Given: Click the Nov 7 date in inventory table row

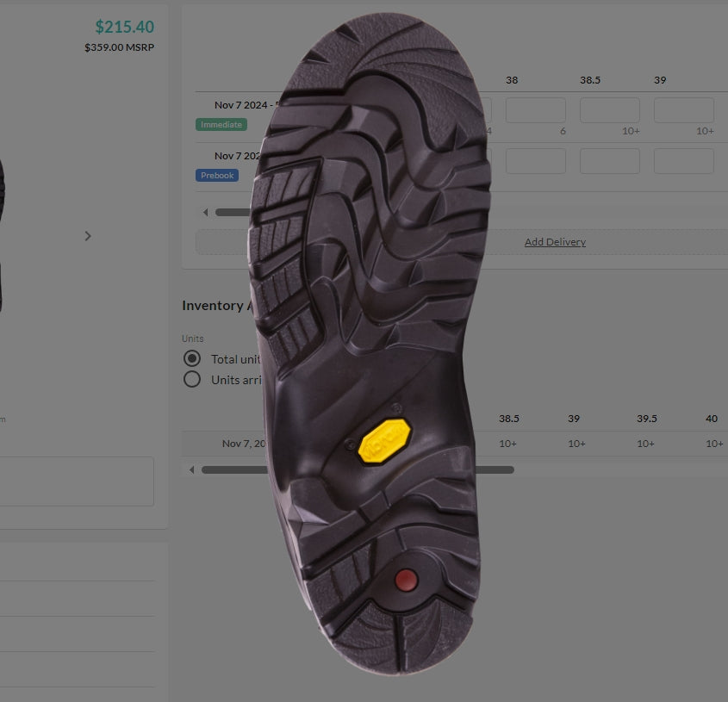Looking at the screenshot, I should (244, 444).
